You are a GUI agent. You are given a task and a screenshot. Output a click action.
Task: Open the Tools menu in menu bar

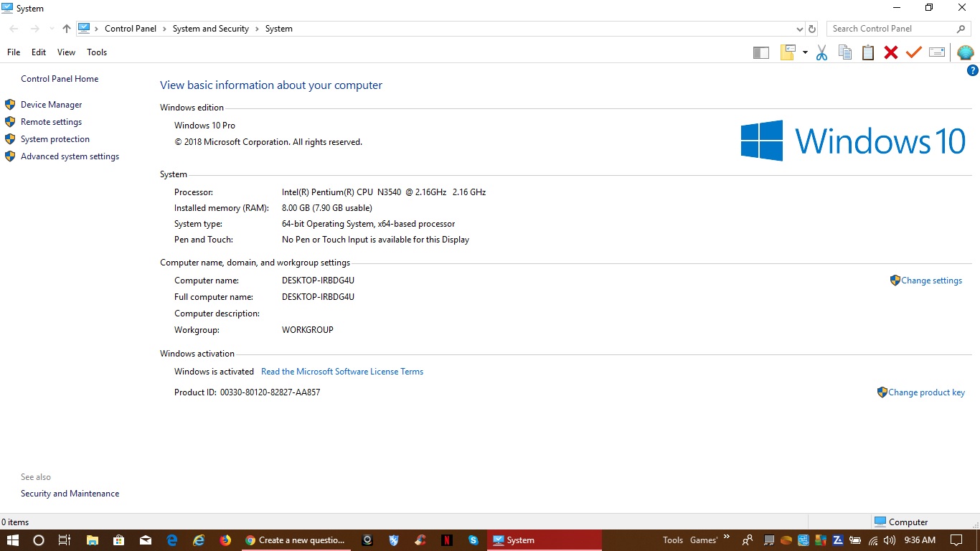(97, 52)
